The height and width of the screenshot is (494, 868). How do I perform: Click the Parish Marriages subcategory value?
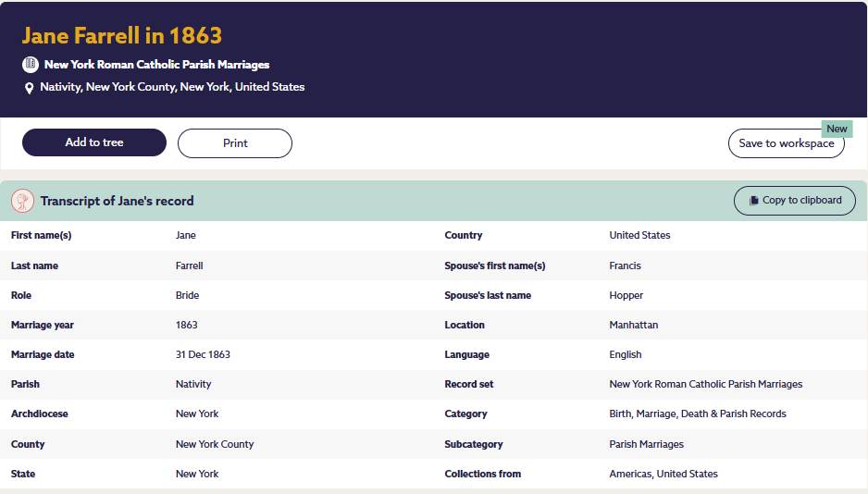[x=647, y=444]
